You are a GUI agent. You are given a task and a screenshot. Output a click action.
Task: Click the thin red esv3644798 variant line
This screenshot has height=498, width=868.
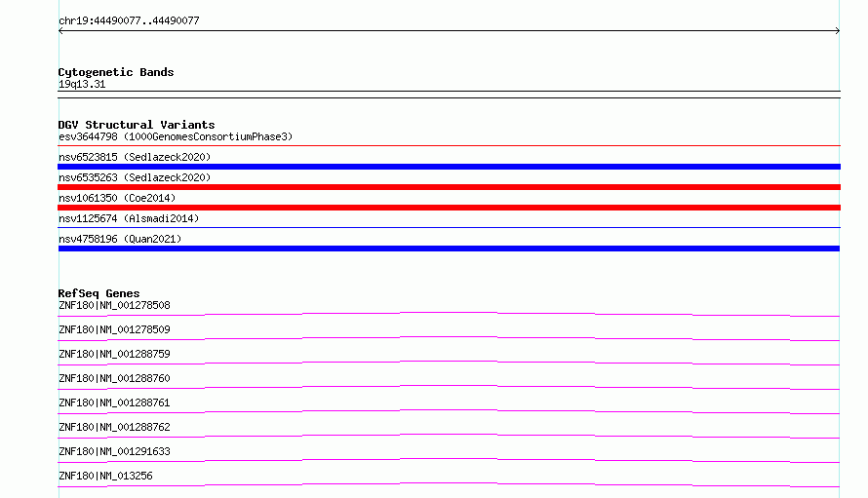tap(449, 145)
